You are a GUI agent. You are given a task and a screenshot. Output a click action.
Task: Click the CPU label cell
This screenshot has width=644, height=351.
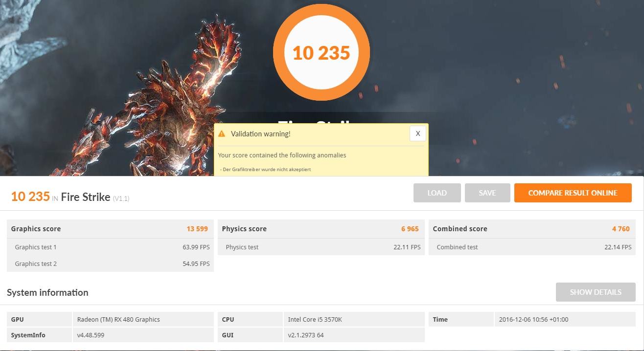(x=251, y=320)
